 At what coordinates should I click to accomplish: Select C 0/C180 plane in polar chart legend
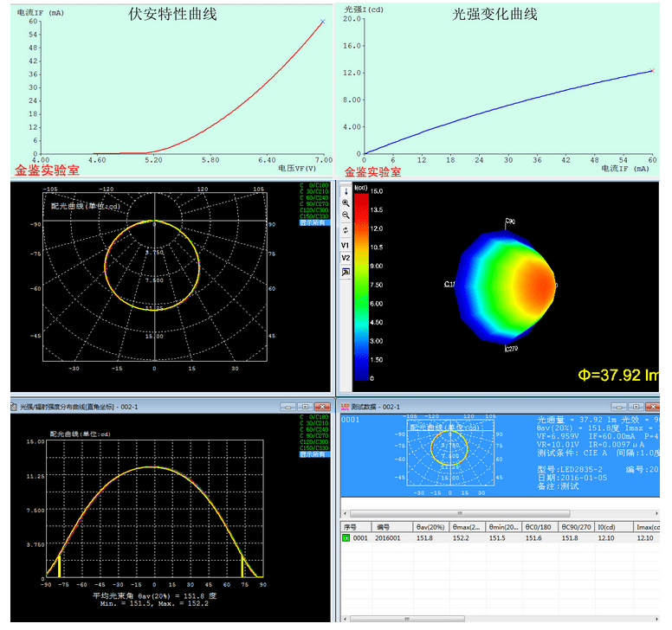(x=314, y=185)
